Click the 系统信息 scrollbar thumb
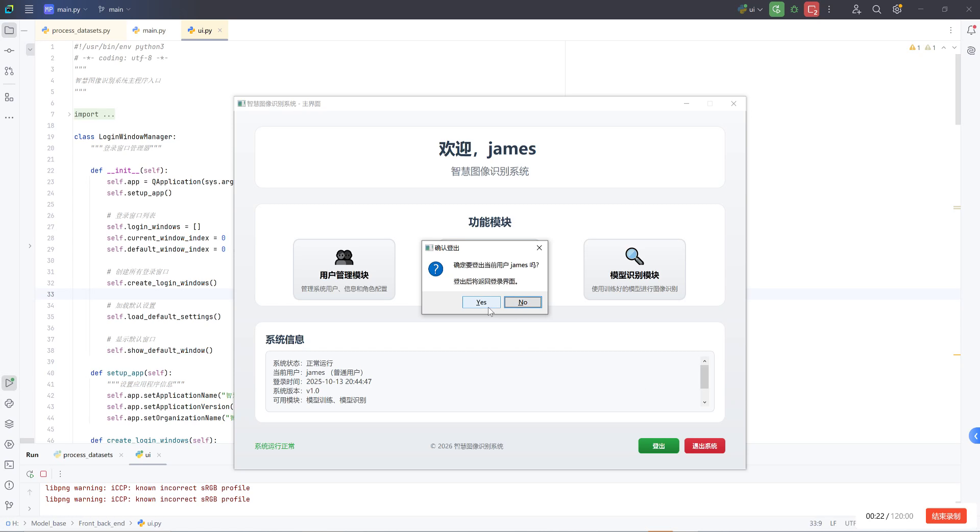980x532 pixels. pyautogui.click(x=704, y=377)
